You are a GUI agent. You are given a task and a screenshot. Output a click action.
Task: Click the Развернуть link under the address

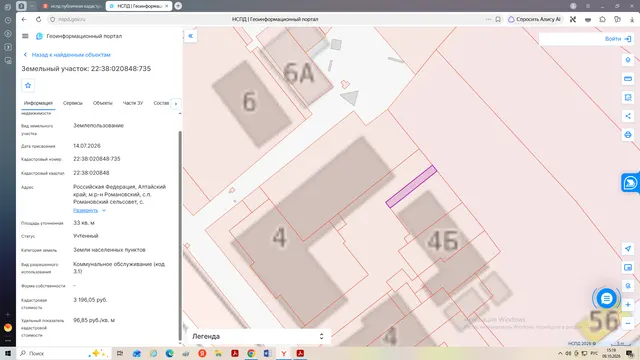pos(85,211)
